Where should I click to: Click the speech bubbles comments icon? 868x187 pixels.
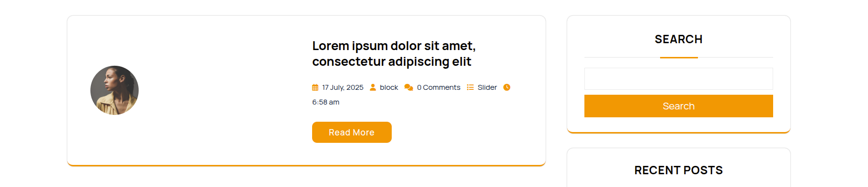(x=408, y=87)
